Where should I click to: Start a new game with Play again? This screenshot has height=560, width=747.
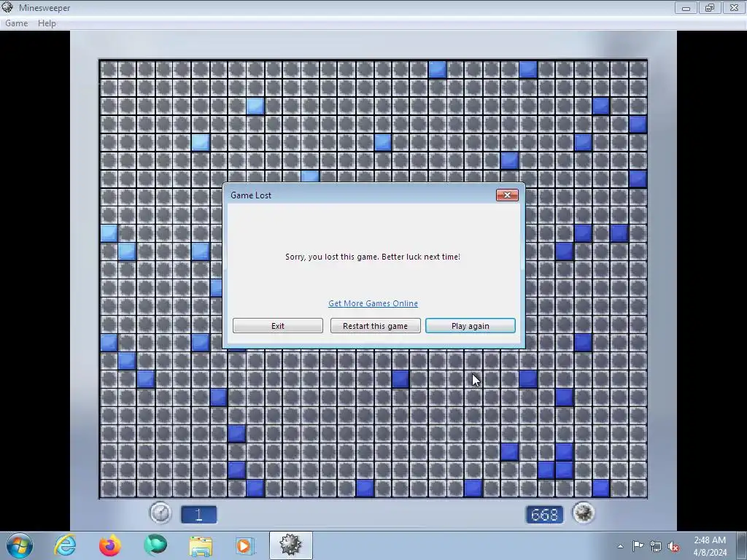point(471,326)
